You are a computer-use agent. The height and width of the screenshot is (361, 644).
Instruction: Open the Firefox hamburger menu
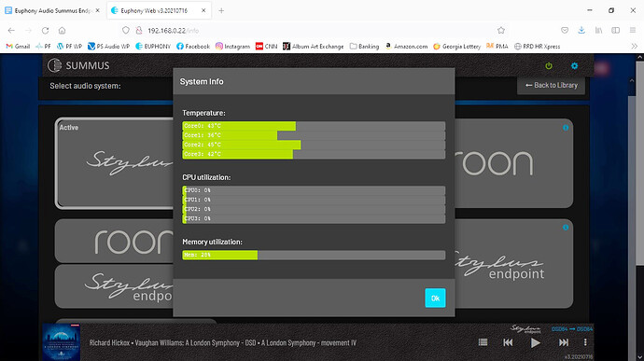[x=633, y=31]
